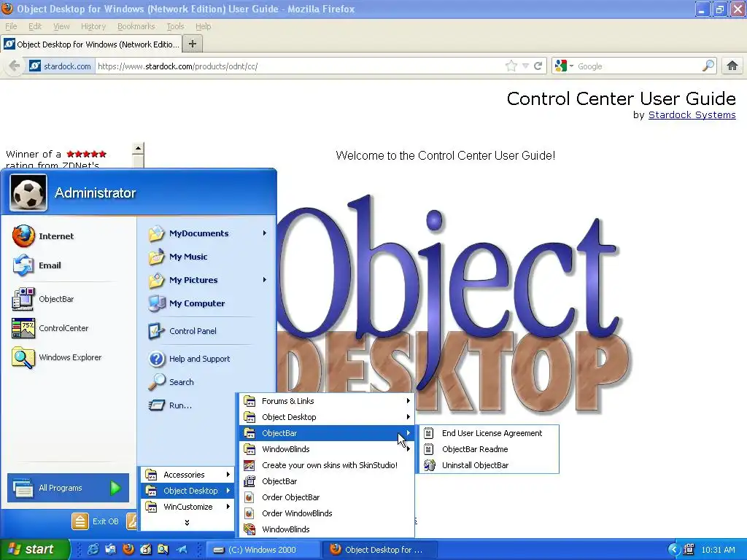Launch ObjectBar from the pinned start menu list
Viewport: 747px width, 560px height.
click(x=43, y=299)
